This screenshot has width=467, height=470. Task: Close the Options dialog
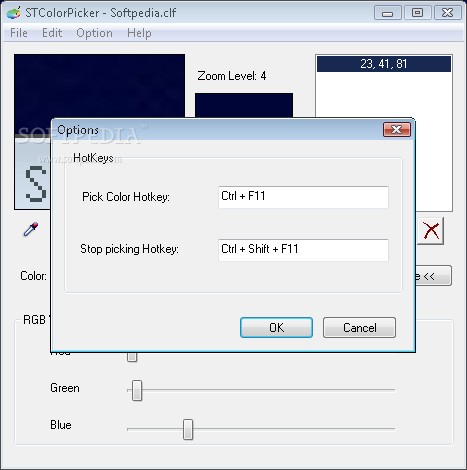(397, 130)
